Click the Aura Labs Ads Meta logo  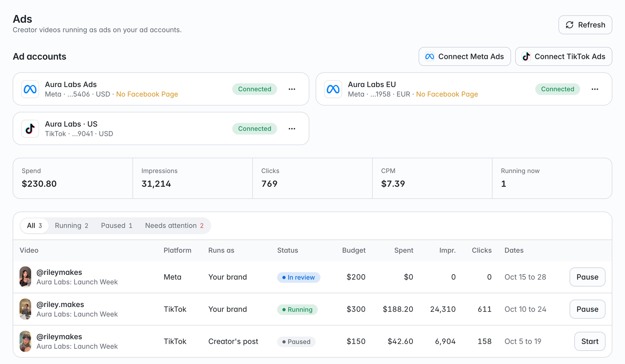tap(30, 89)
